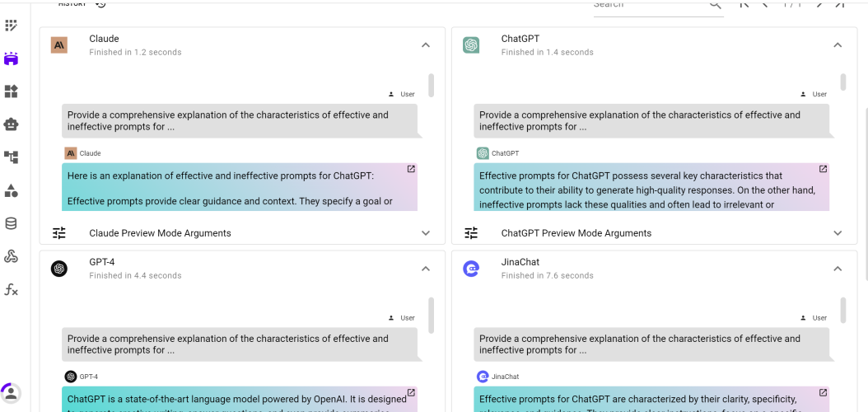Collapse the Claude card
Viewport: 868px width, 412px height.
pyautogui.click(x=426, y=44)
